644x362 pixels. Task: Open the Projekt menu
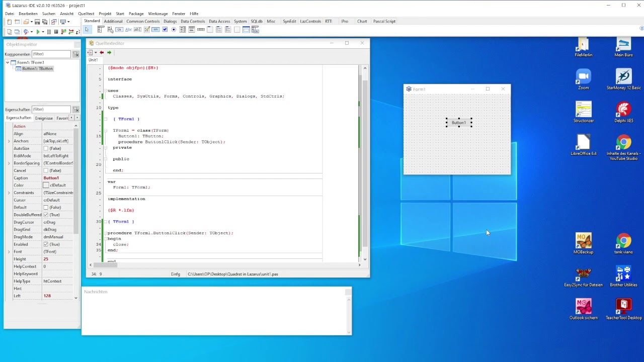pyautogui.click(x=105, y=14)
